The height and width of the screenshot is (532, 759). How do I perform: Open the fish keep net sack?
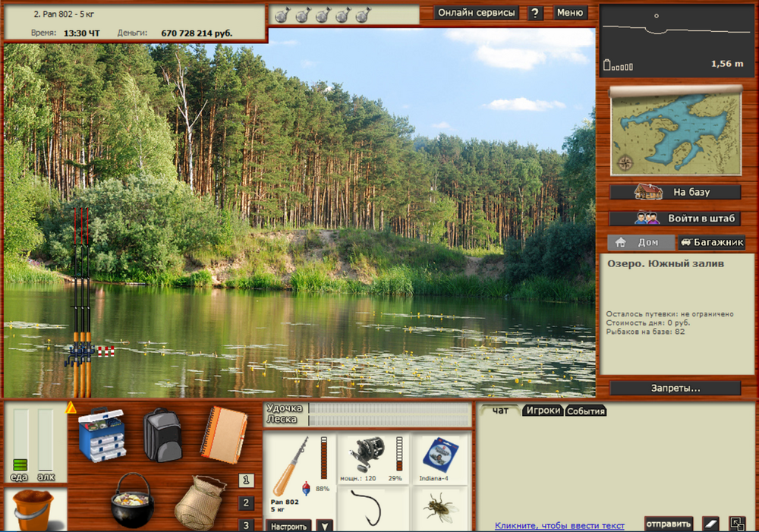tap(200, 503)
